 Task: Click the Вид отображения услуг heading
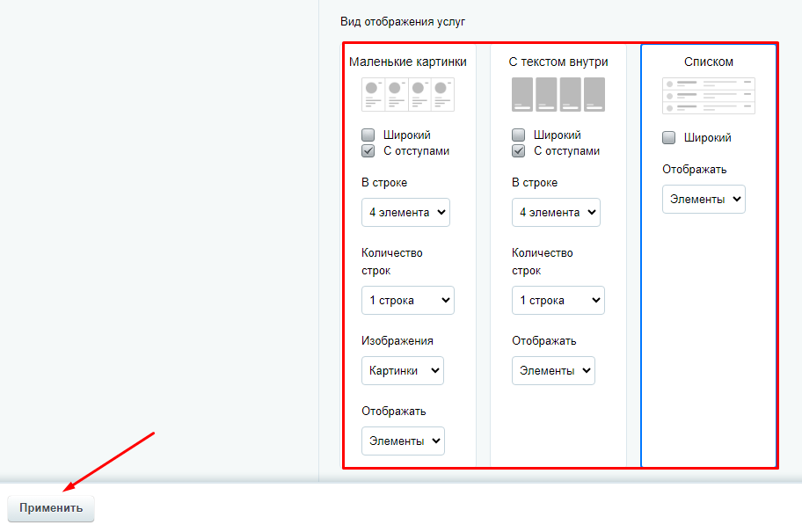[403, 22]
